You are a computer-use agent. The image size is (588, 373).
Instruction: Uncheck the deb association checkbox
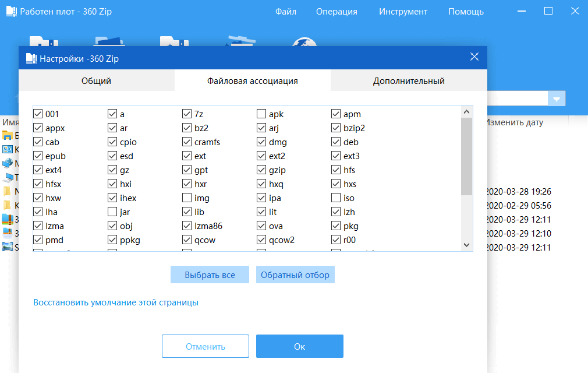coord(336,142)
